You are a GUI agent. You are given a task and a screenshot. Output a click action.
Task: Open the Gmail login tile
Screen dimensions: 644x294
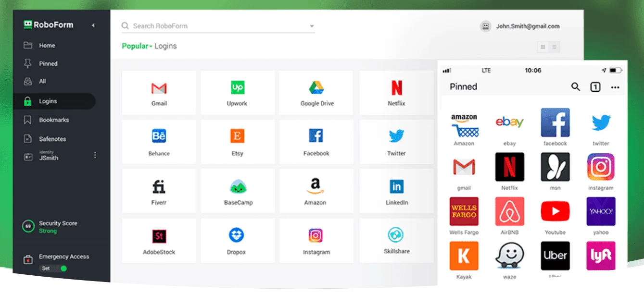[x=159, y=93]
